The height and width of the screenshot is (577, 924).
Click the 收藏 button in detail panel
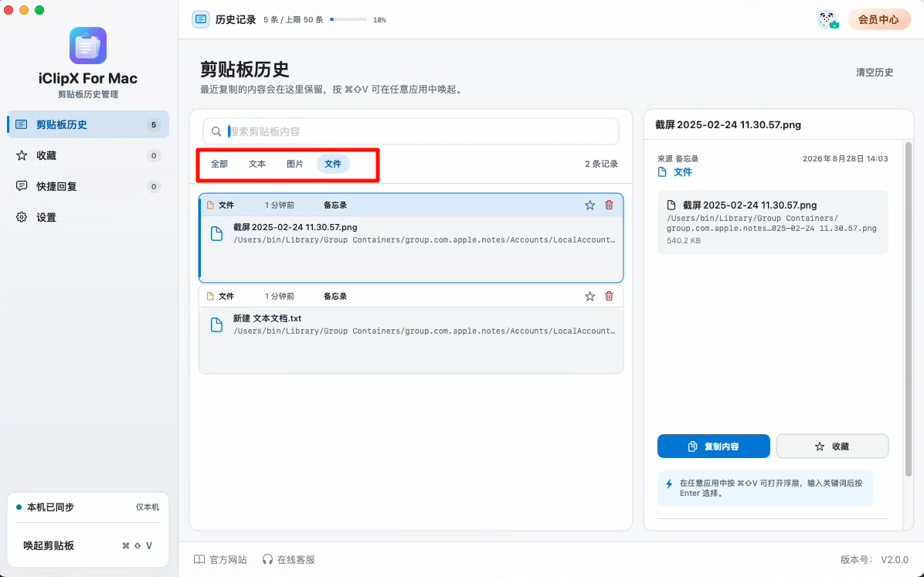[832, 446]
